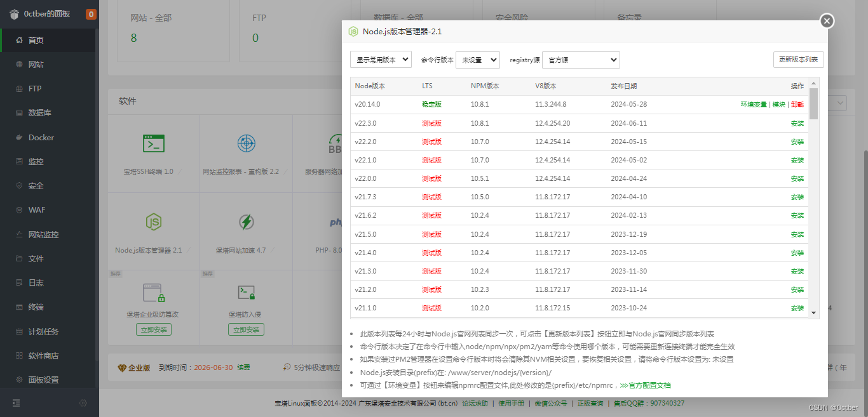Go to 日志 in the sidebar
868x417 pixels.
[x=36, y=283]
